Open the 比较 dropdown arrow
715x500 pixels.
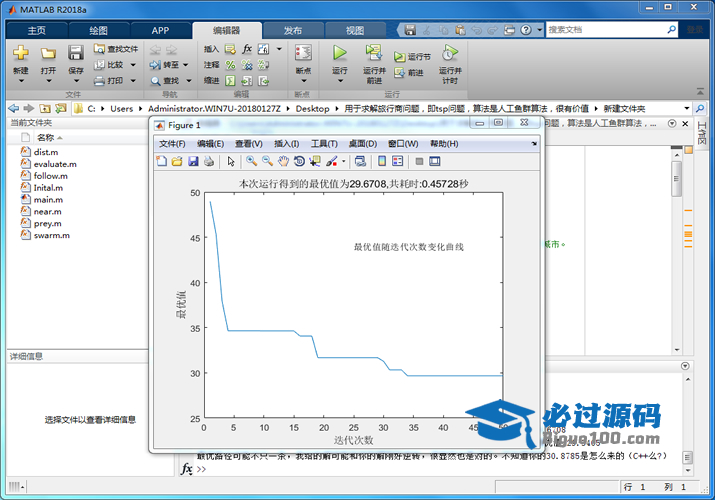point(133,65)
